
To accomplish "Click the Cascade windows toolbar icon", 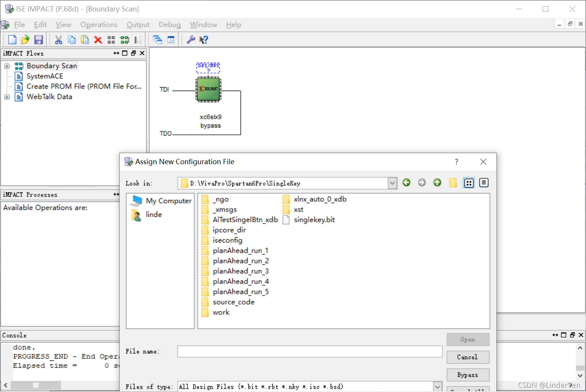I will (157, 40).
